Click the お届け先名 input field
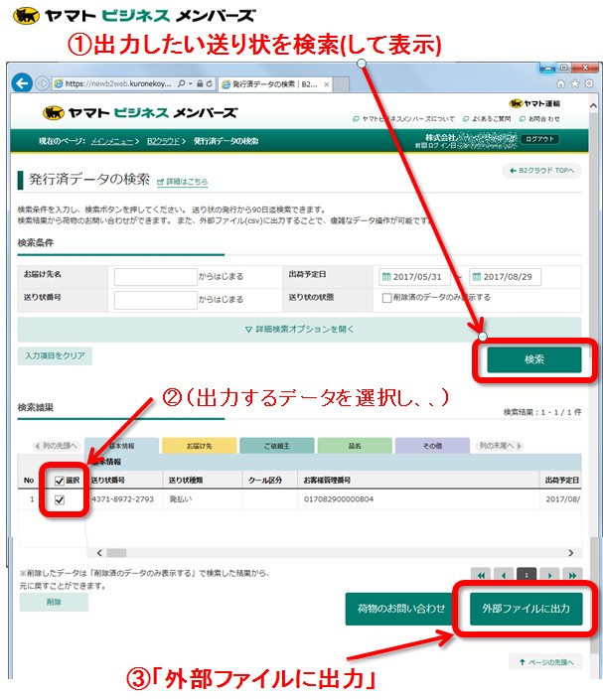 155,277
